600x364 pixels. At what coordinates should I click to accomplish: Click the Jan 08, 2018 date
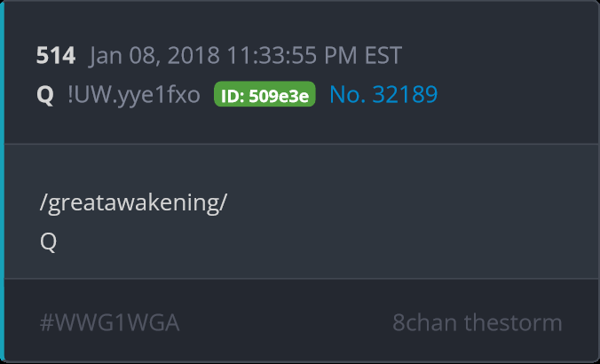tap(154, 56)
